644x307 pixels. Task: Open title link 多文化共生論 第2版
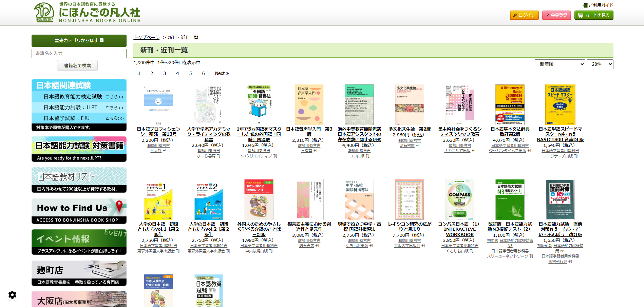[x=410, y=129]
